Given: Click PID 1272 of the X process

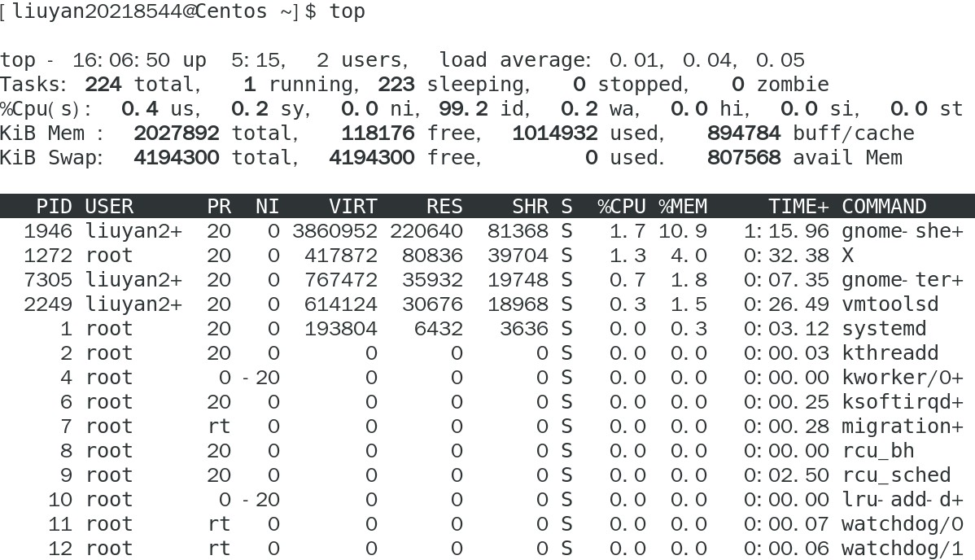Looking at the screenshot, I should click(48, 256).
